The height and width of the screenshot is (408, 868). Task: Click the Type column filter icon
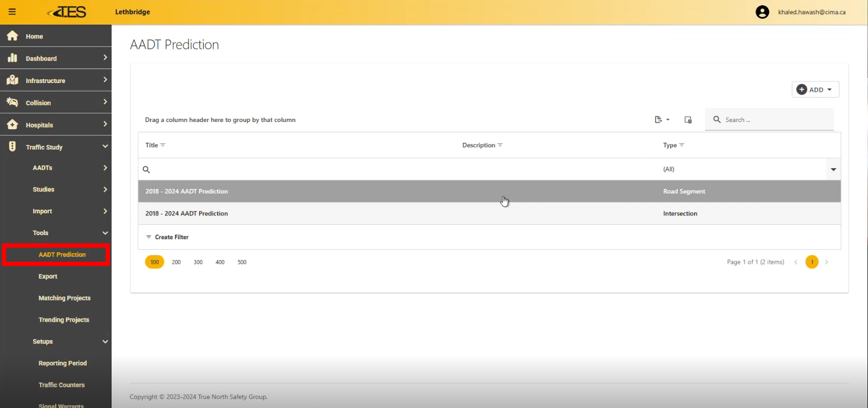pos(682,145)
